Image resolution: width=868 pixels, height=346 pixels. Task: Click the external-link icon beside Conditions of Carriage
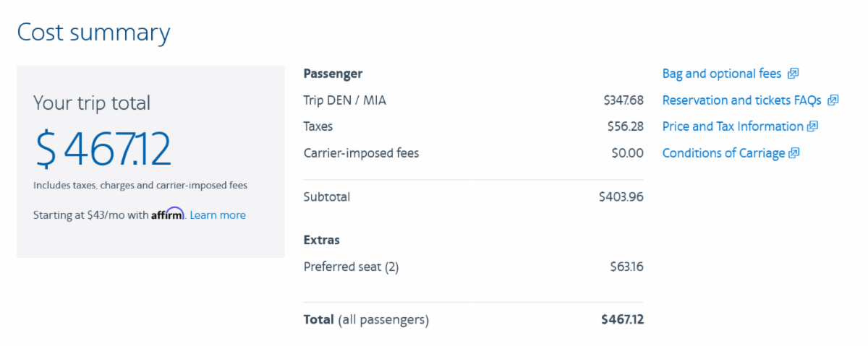point(793,153)
